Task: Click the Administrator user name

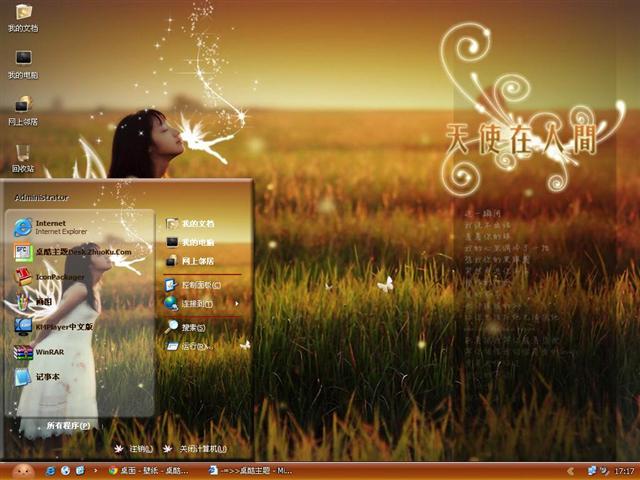Action: point(41,198)
